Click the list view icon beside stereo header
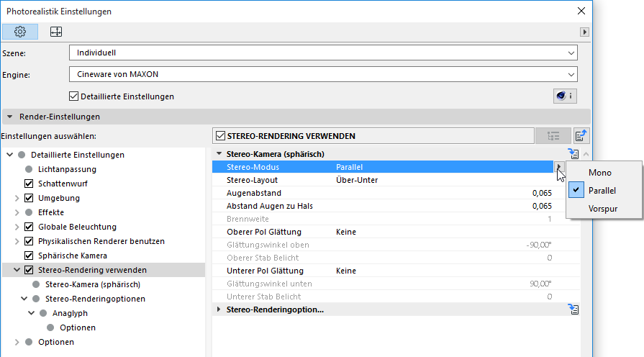 tap(553, 136)
